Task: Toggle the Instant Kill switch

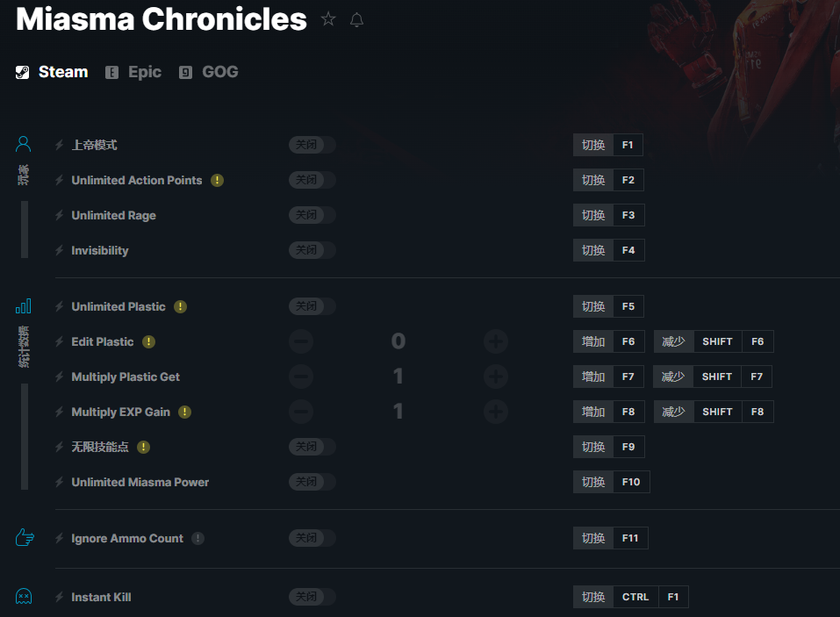Action: 312,597
